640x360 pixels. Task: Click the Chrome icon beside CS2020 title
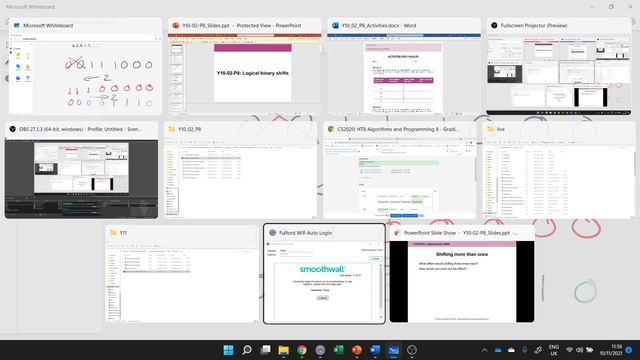click(331, 129)
